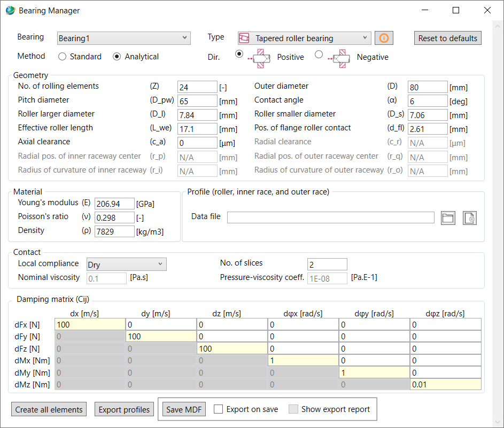Click the No. of rolling elements field
Viewport: 504px width, 428px height.
click(197, 87)
